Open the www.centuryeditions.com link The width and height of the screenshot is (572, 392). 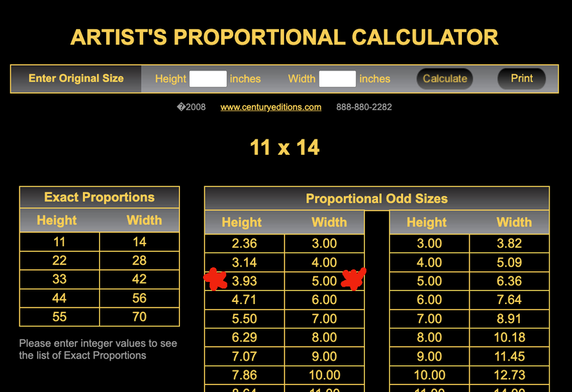271,107
